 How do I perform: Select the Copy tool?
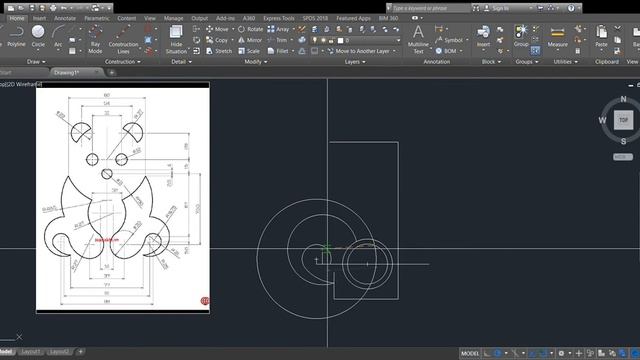[x=217, y=40]
